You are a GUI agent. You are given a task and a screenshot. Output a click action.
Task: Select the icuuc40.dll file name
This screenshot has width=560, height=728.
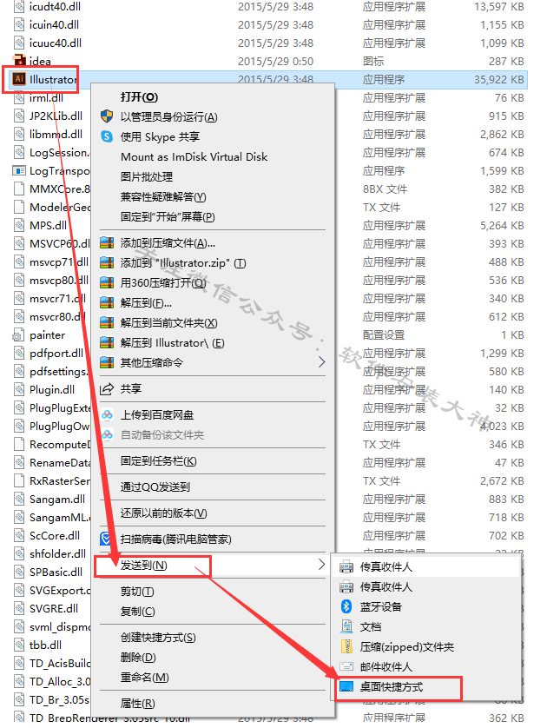click(x=56, y=43)
